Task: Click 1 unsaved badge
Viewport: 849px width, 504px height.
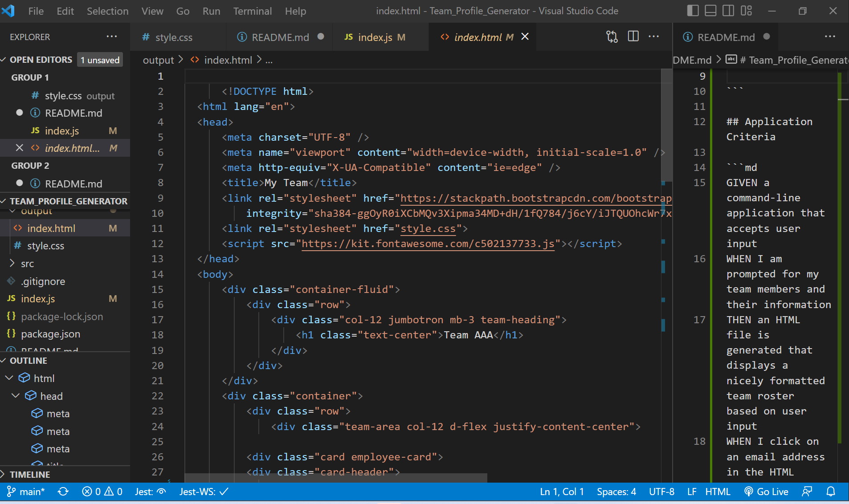Action: (x=100, y=60)
